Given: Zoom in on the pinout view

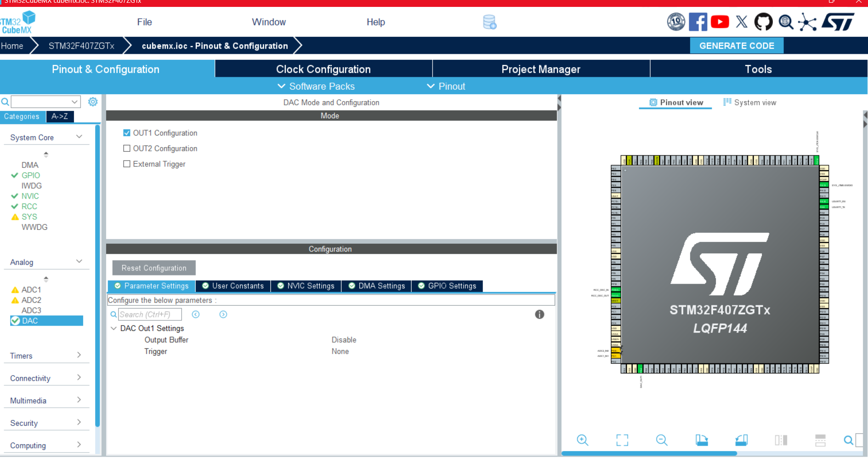Looking at the screenshot, I should (x=583, y=440).
